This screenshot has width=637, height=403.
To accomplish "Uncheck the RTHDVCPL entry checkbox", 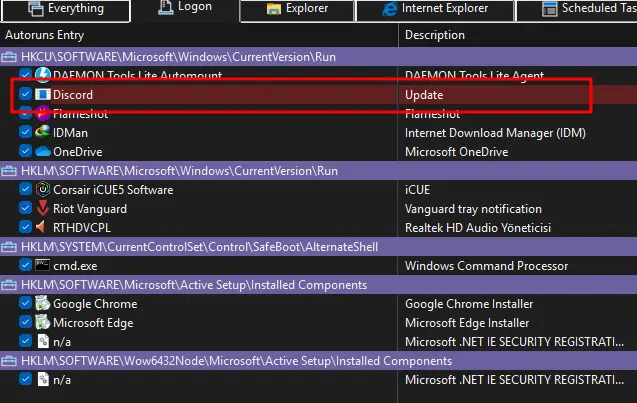I will point(25,227).
